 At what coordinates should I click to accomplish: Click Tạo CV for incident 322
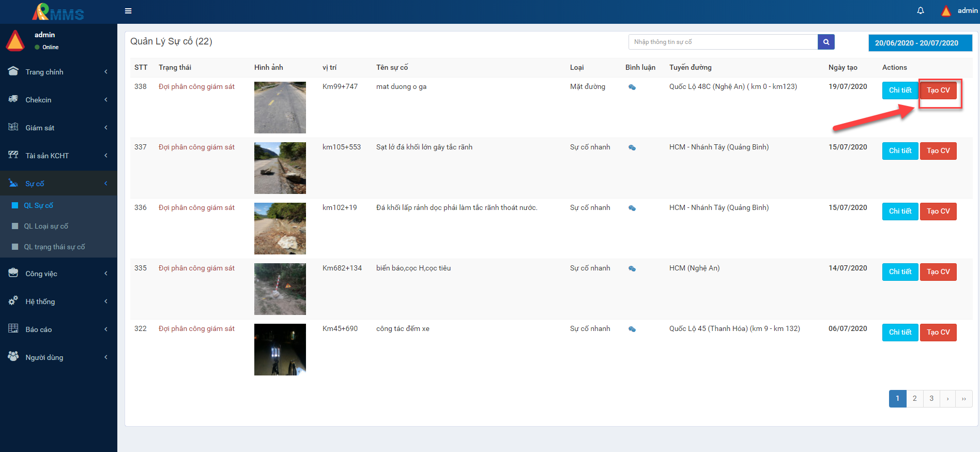938,333
